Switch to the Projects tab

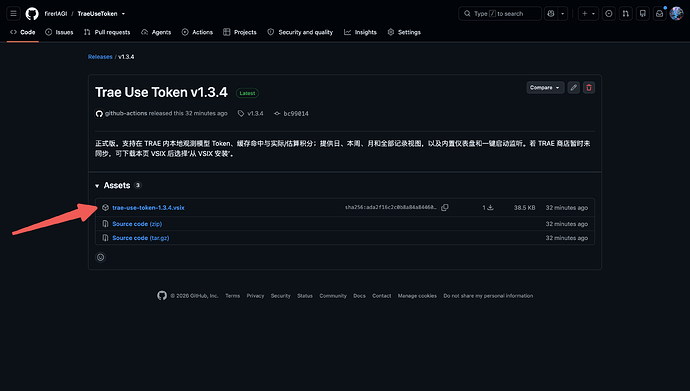click(240, 32)
